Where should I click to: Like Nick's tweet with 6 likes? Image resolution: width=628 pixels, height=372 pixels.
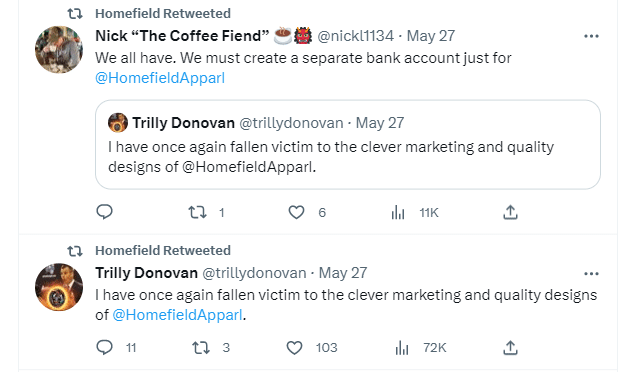point(296,212)
